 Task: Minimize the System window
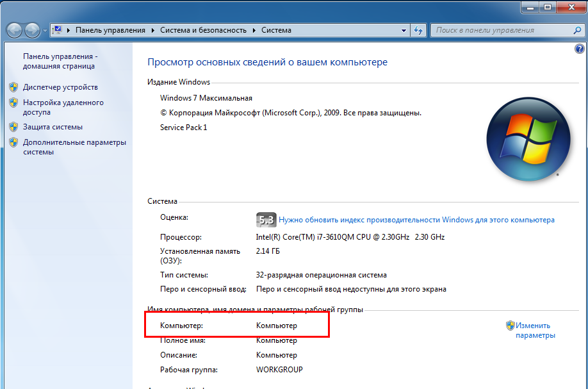coord(530,7)
